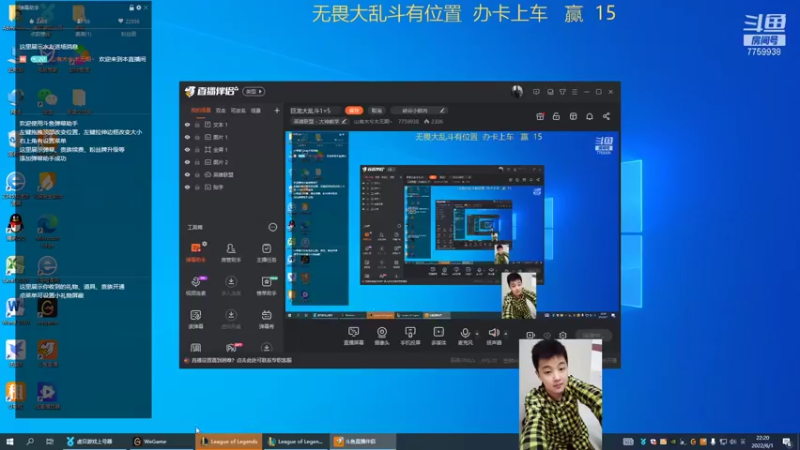
Task: Open the ranking assistant tool with star icon
Action: point(266,285)
